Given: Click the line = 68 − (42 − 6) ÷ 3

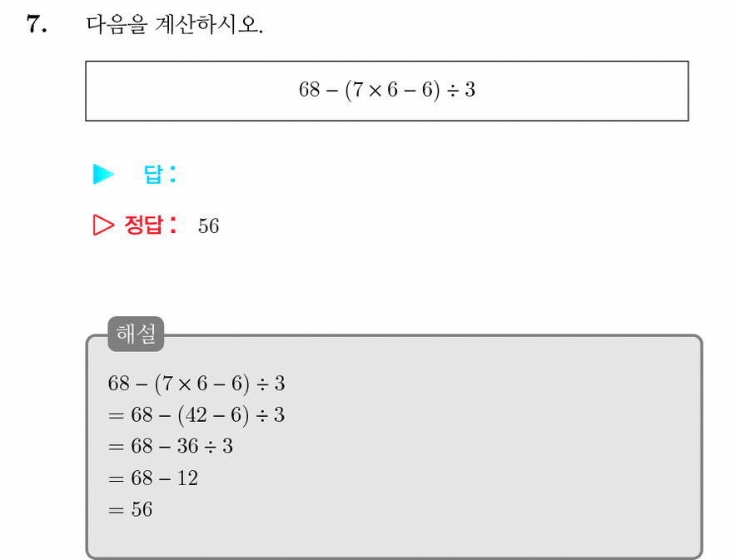Looking at the screenshot, I should [196, 415].
